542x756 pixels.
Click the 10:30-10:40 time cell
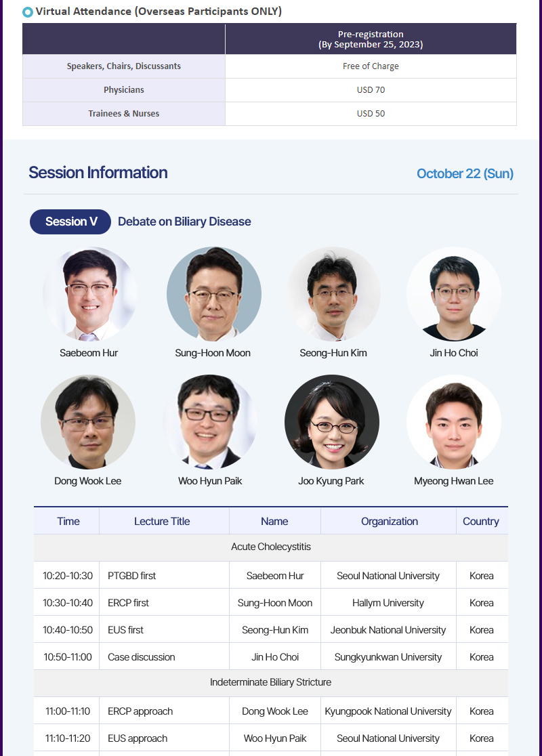point(68,603)
